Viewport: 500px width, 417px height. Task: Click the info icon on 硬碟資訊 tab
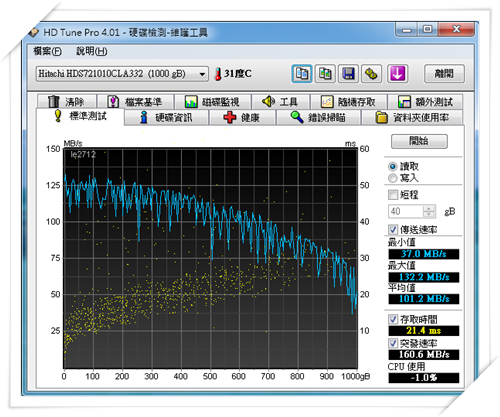(x=144, y=117)
